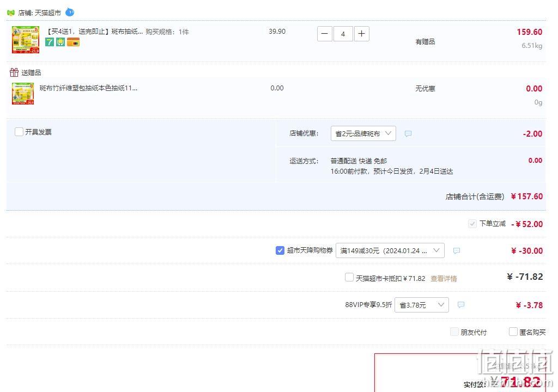The image size is (558, 392).
Task: Click the green 7-day return icon
Action: (x=50, y=42)
